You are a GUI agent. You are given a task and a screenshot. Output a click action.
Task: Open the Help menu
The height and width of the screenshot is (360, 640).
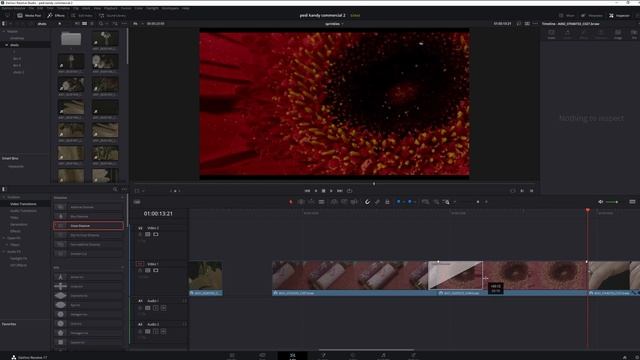pyautogui.click(x=185, y=8)
